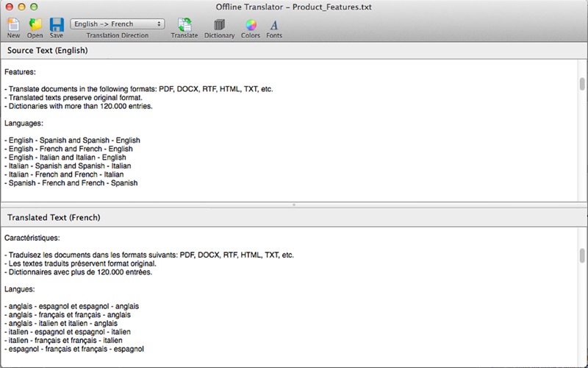Viewport: 588px width, 368px height.
Task: Click "italien - espagnol et espagnol - italien" line
Action: (68, 332)
